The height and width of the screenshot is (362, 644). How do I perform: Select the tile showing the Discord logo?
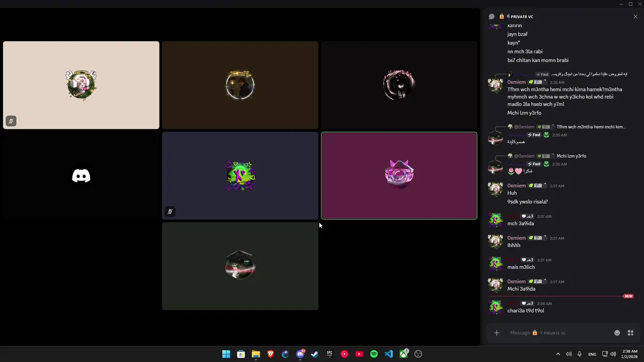(x=81, y=175)
